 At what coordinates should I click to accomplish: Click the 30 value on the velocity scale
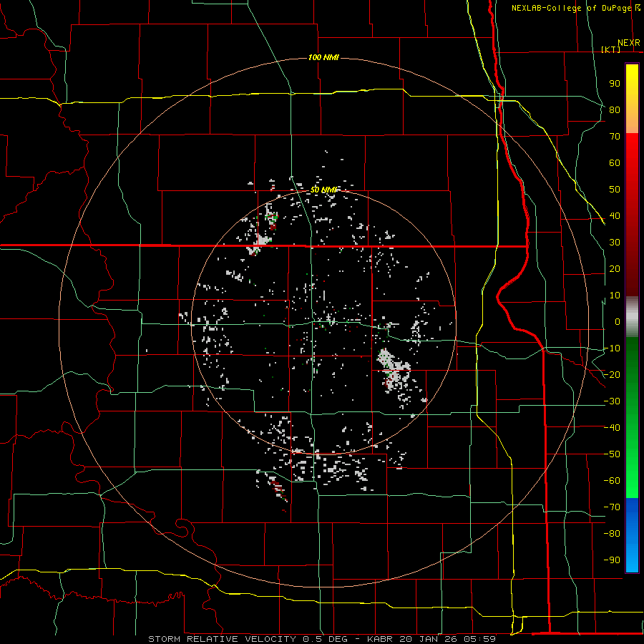click(615, 243)
